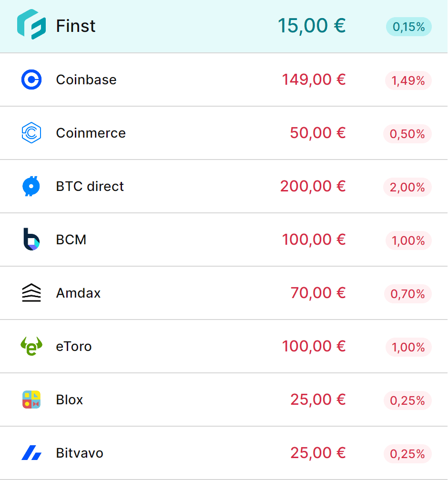Click the eToro name label

73,346
